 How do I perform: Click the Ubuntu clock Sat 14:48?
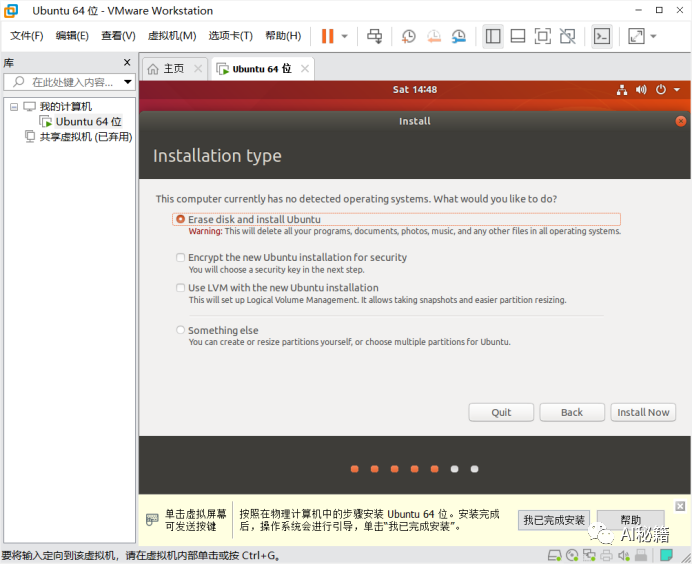pos(414,90)
